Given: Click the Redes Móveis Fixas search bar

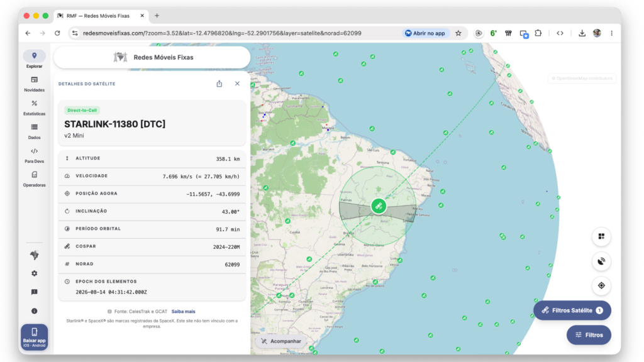Looking at the screenshot, I should pyautogui.click(x=152, y=57).
